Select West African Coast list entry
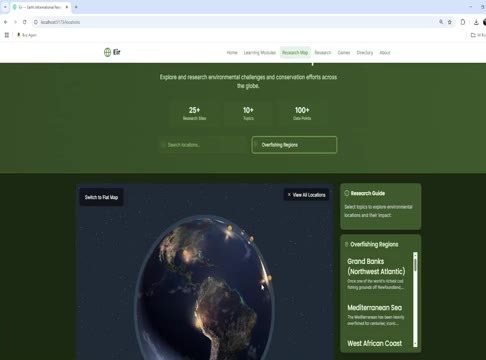 pos(375,343)
